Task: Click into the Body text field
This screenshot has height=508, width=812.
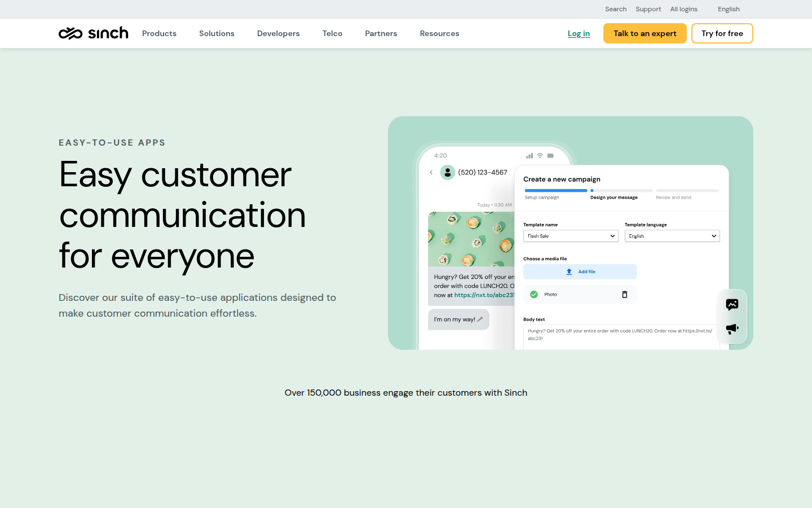Action: (x=620, y=336)
